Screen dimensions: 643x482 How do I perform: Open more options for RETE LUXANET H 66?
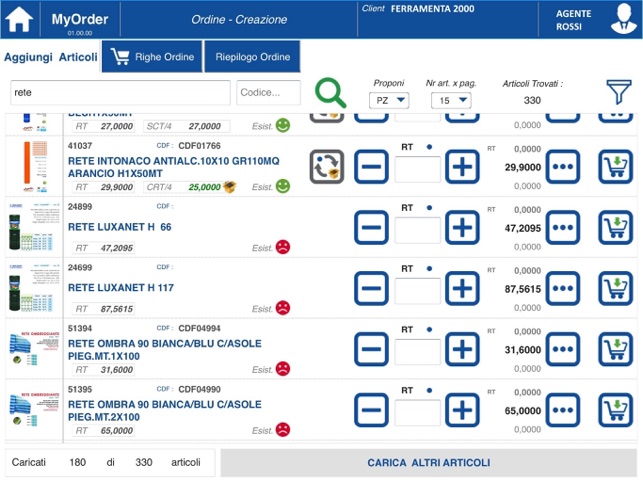click(x=563, y=227)
